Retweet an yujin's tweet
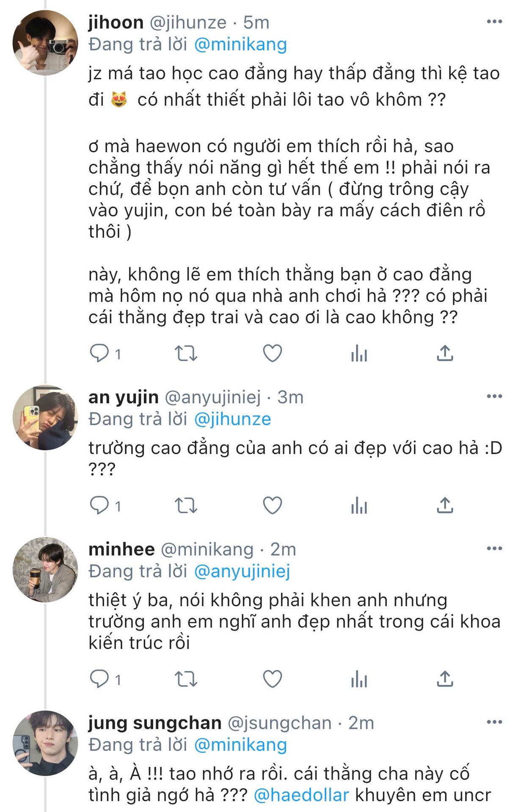The height and width of the screenshot is (812, 521). (186, 505)
